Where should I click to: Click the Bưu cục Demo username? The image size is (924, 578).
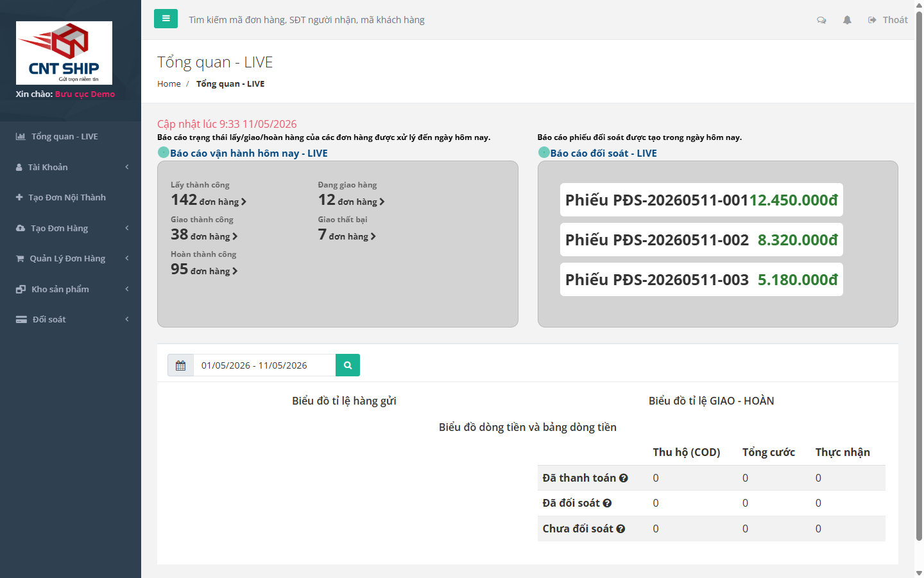coord(85,94)
